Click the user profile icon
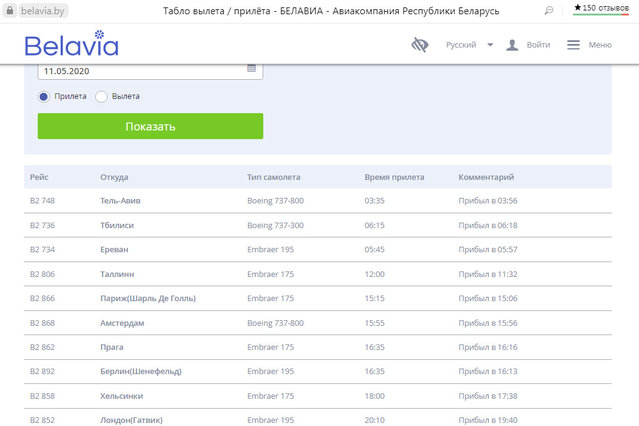This screenshot has width=639, height=426. pos(512,45)
